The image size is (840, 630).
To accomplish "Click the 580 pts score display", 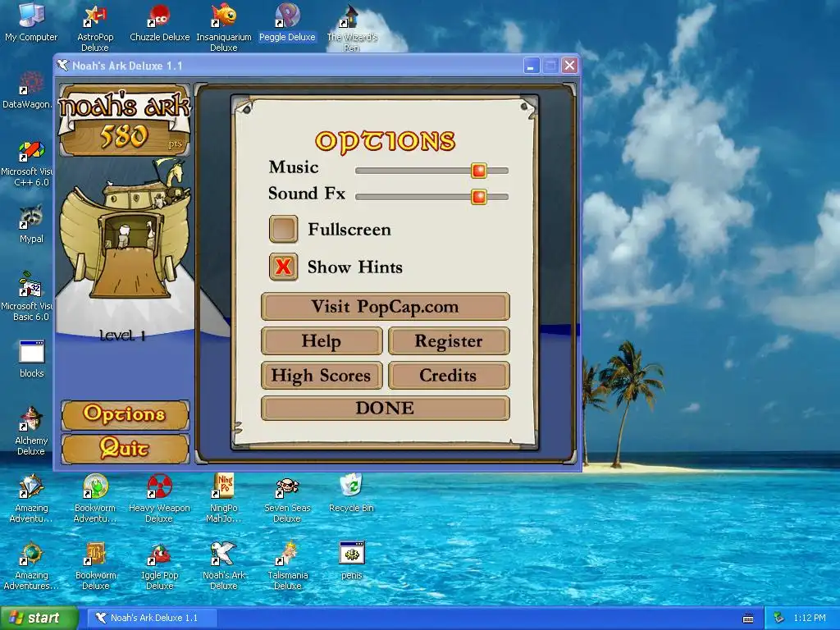I will point(125,137).
